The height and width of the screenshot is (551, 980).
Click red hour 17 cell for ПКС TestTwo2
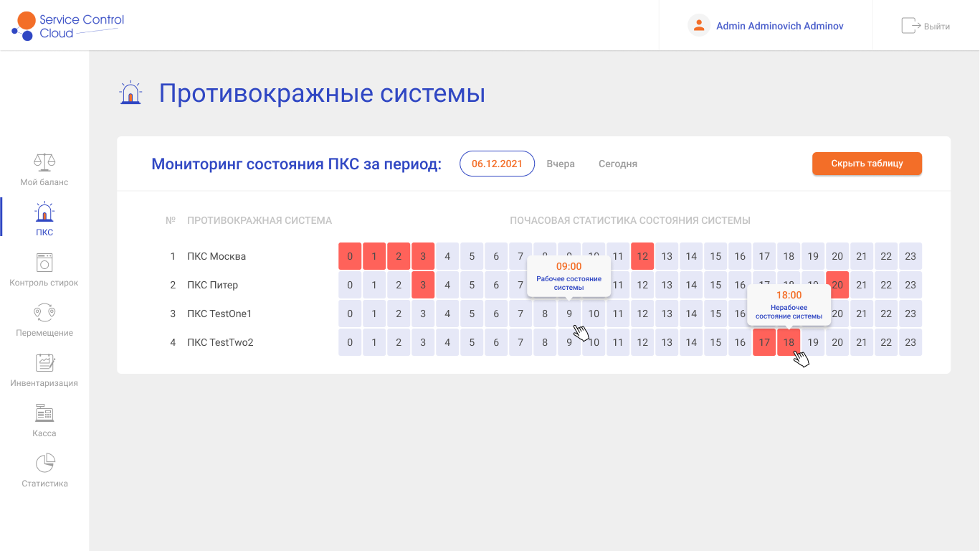pyautogui.click(x=764, y=342)
